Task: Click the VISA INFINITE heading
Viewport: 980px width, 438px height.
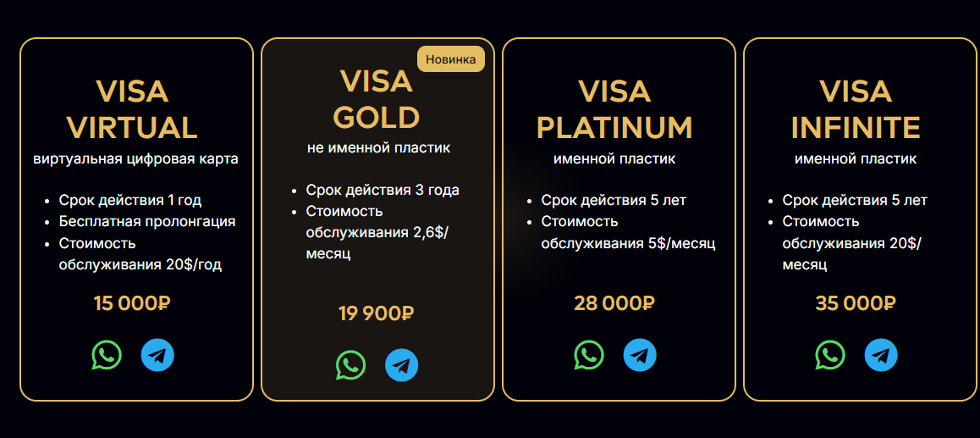Action: [856, 109]
